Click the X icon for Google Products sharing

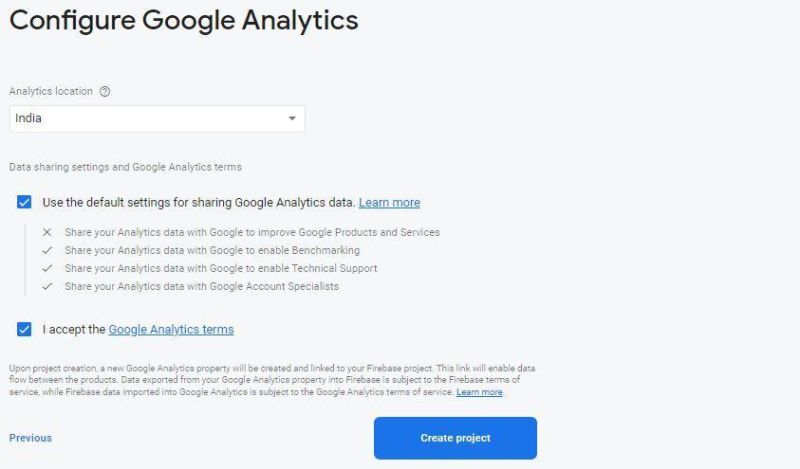(47, 232)
